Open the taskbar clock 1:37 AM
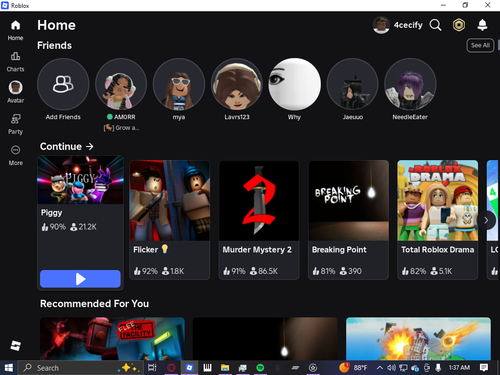The image size is (500, 375). tap(459, 368)
